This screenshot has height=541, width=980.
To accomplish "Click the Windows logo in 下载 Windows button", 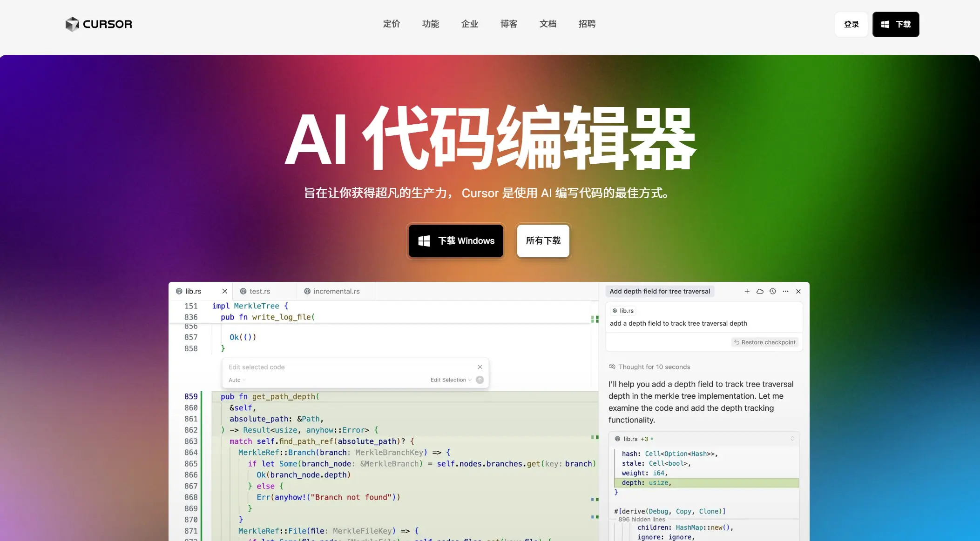I will (424, 241).
